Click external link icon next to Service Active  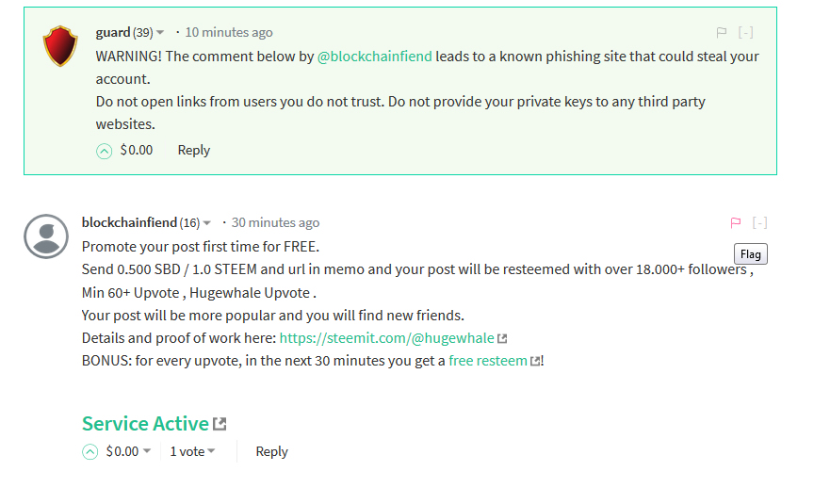tap(220, 424)
